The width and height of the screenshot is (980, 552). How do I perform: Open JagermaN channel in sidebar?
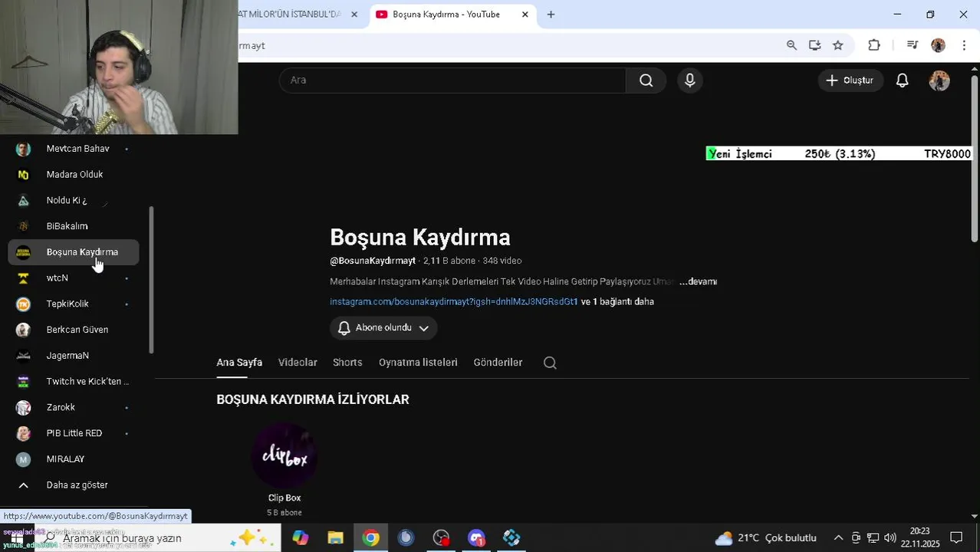point(74,356)
